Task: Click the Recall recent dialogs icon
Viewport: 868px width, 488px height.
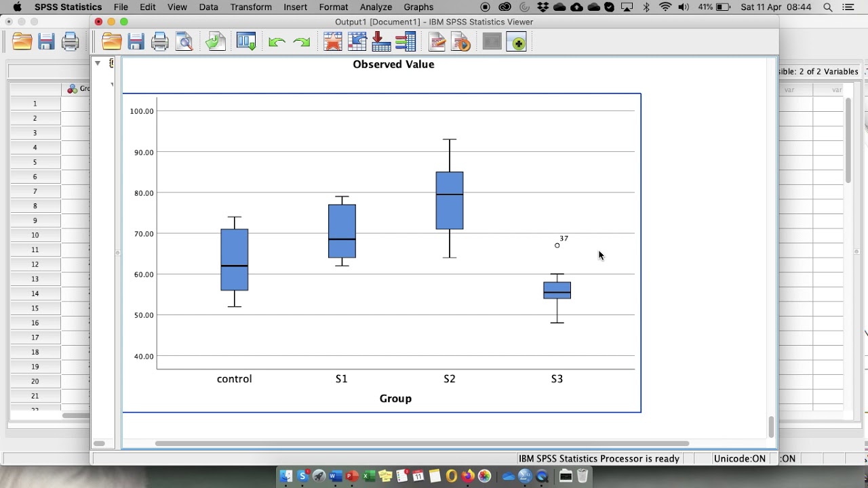Action: coord(246,42)
